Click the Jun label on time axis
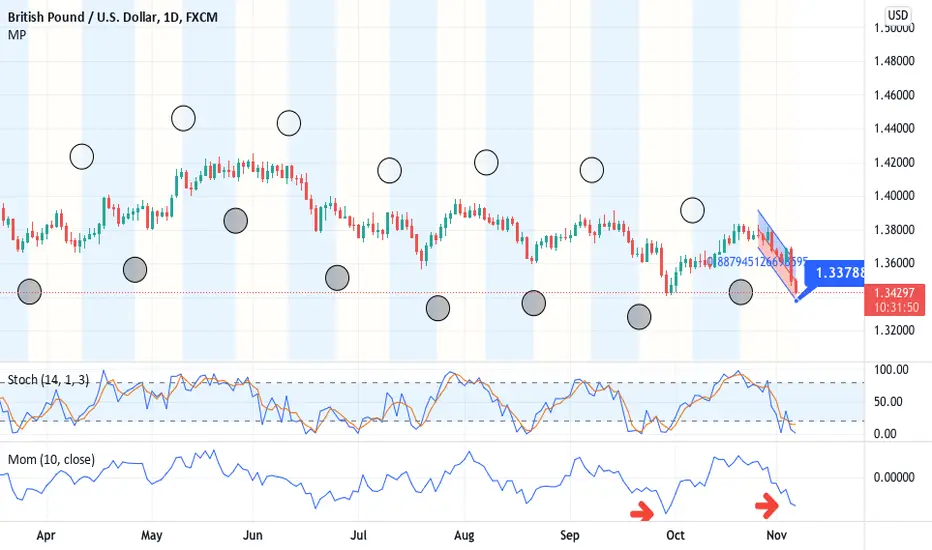The image size is (932, 550). 253,535
